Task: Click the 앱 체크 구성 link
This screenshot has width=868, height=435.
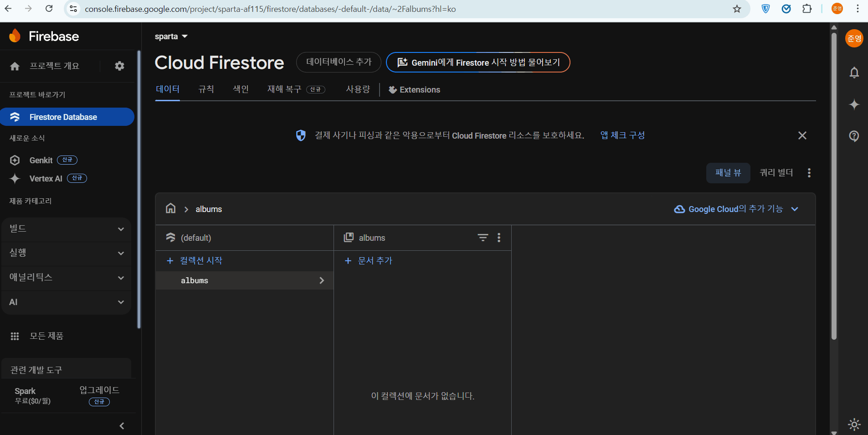Action: (x=622, y=135)
